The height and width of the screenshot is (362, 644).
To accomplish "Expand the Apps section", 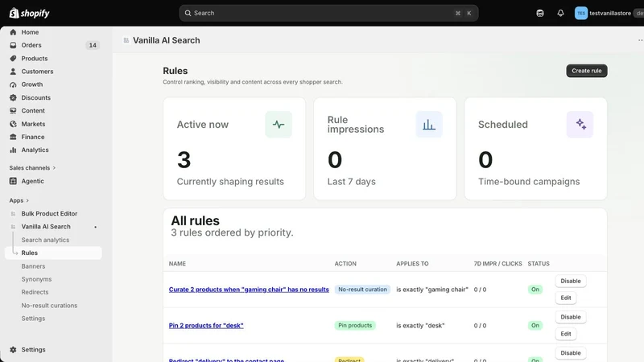I will tap(19, 200).
